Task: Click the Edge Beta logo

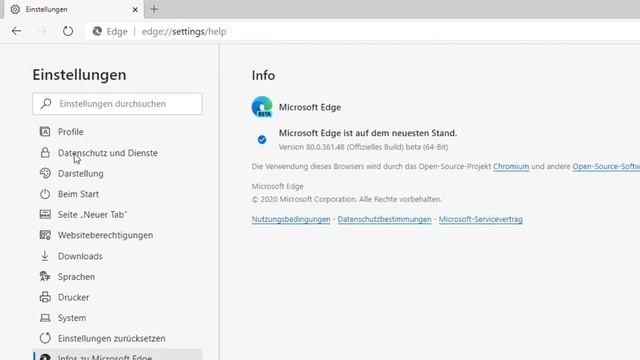Action: 262,107
